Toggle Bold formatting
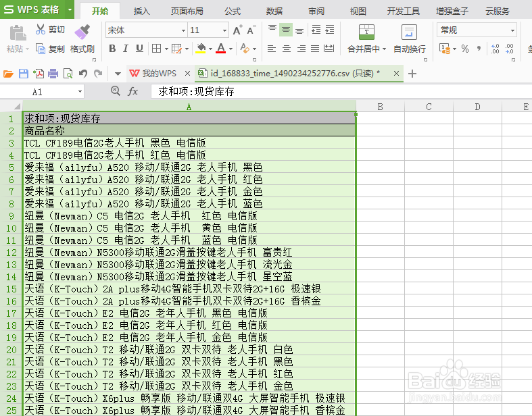532x416 pixels. click(x=112, y=49)
